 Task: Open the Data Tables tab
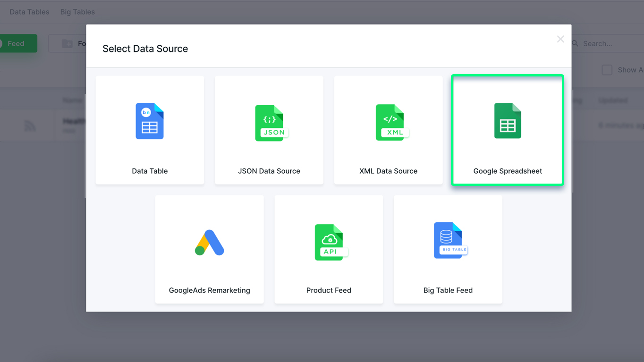29,12
